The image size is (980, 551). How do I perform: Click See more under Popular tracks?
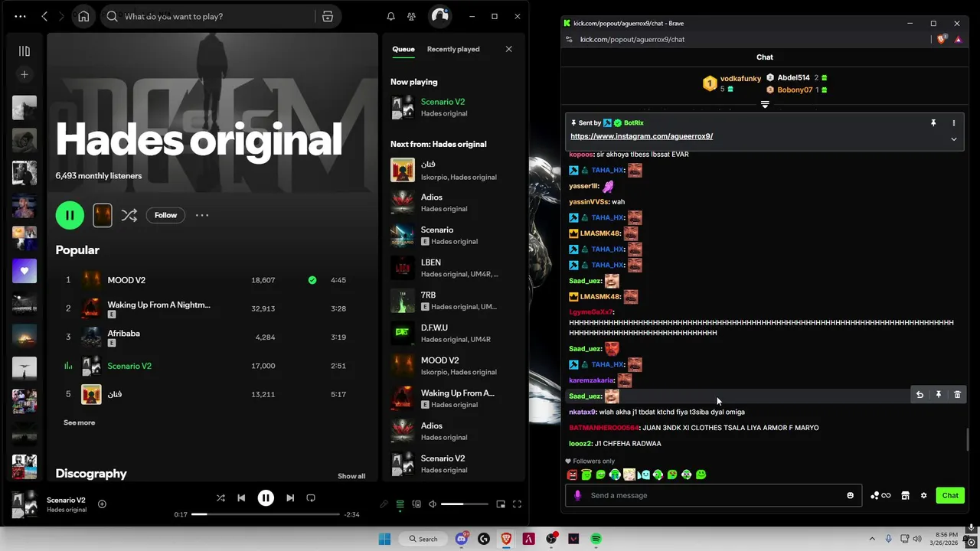point(80,422)
